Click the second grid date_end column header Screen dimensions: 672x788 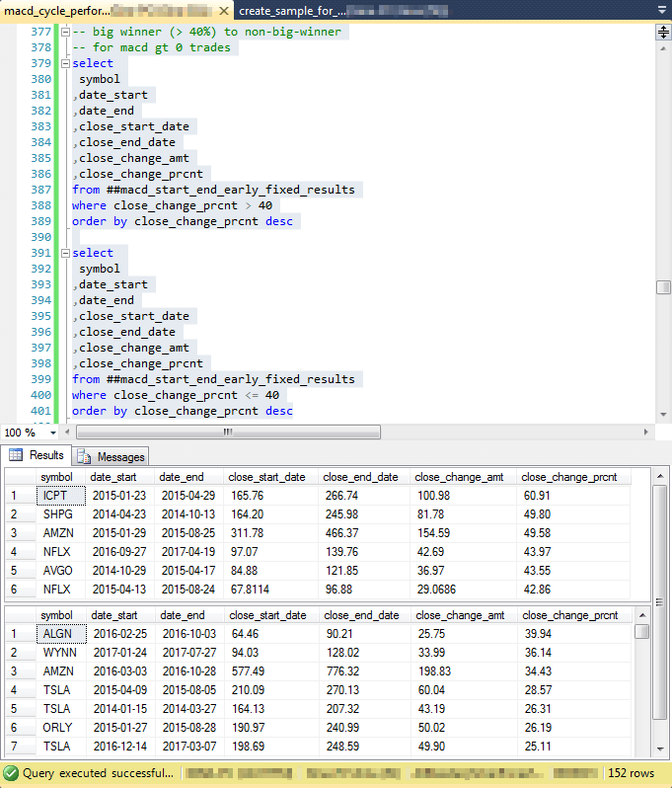click(x=189, y=615)
